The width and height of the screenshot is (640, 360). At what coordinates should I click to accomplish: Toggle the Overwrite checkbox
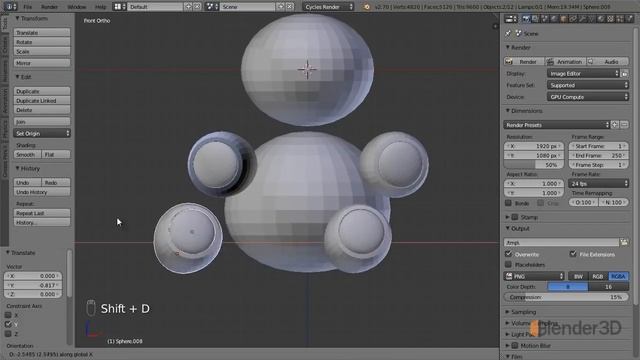pyautogui.click(x=508, y=254)
